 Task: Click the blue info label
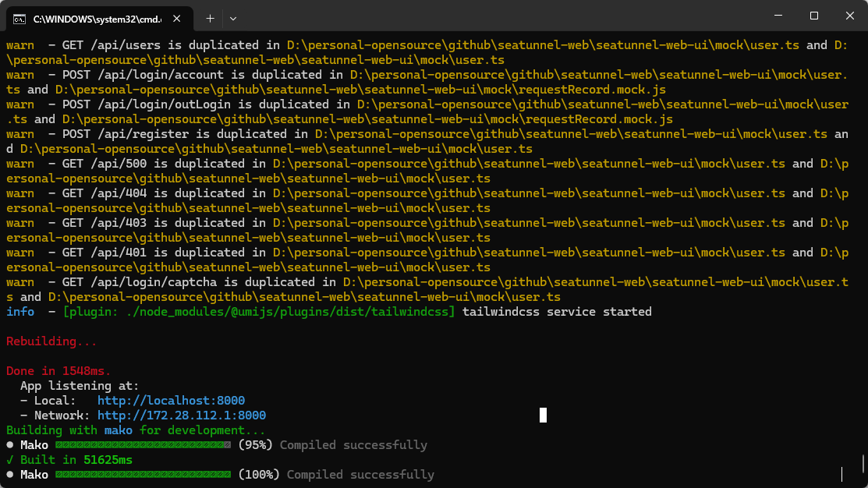pyautogui.click(x=20, y=312)
